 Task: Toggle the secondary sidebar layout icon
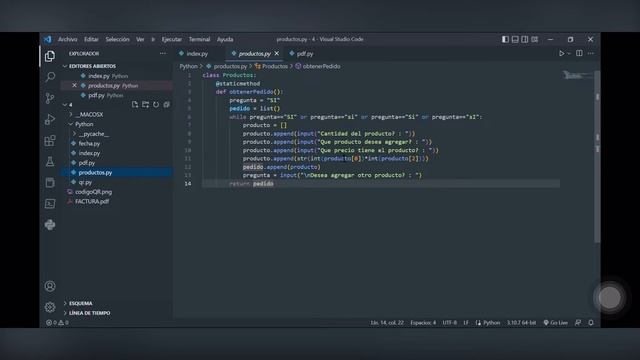tap(525, 39)
